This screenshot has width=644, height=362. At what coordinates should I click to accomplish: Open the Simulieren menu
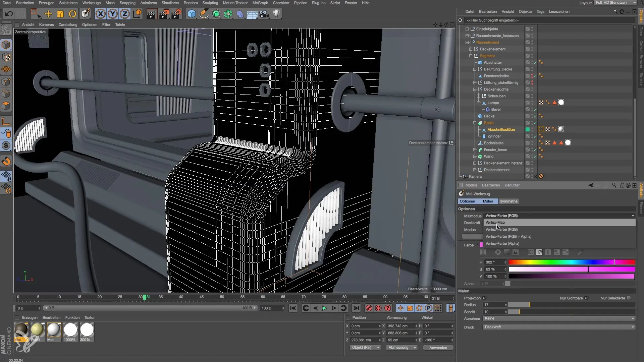[170, 3]
